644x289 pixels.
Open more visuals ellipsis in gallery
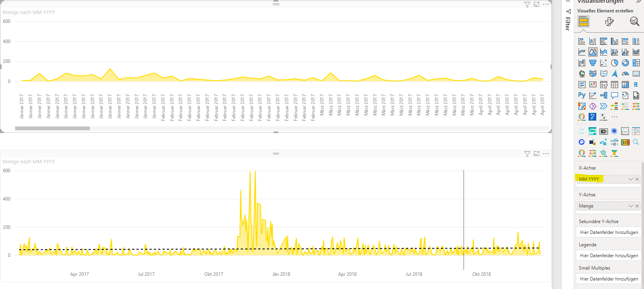pos(615,117)
